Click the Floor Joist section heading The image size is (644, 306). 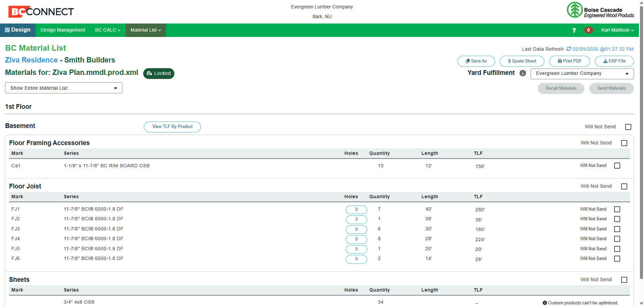pos(25,186)
